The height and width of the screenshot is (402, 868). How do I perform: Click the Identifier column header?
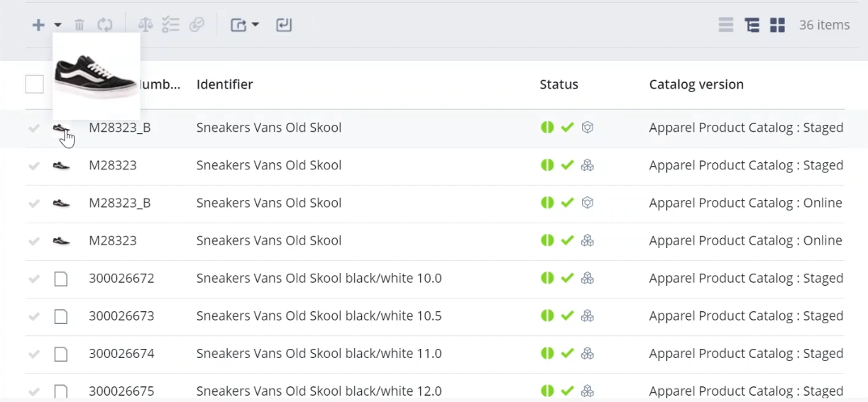224,84
